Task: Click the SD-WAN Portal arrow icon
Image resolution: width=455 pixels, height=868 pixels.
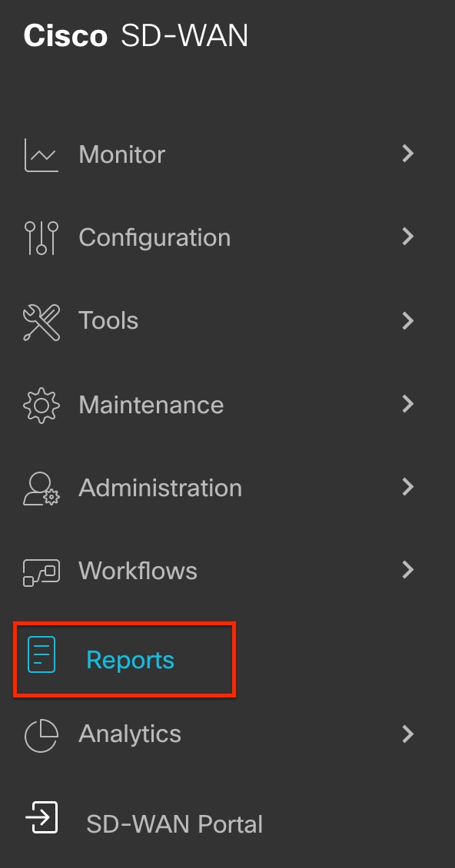Action: (x=42, y=817)
